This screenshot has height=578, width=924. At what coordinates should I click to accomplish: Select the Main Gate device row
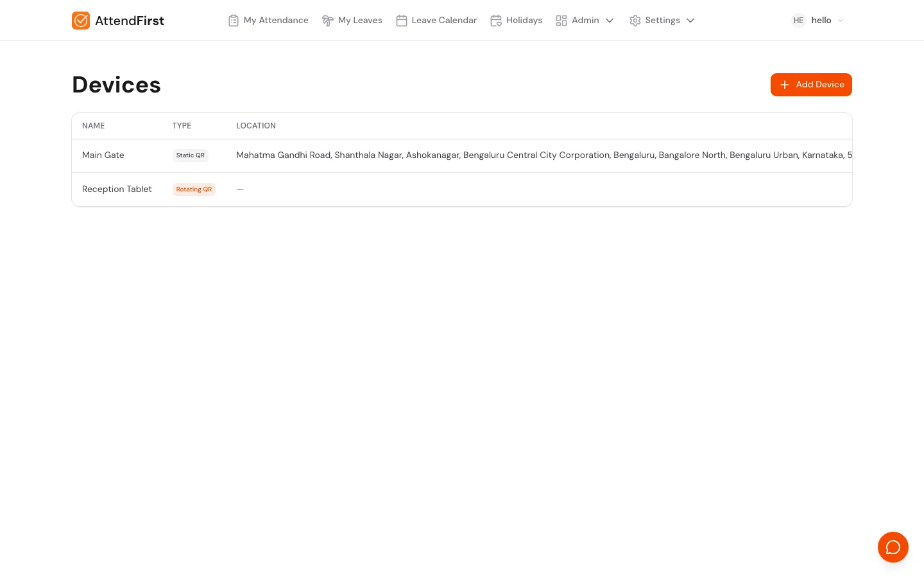click(x=103, y=155)
